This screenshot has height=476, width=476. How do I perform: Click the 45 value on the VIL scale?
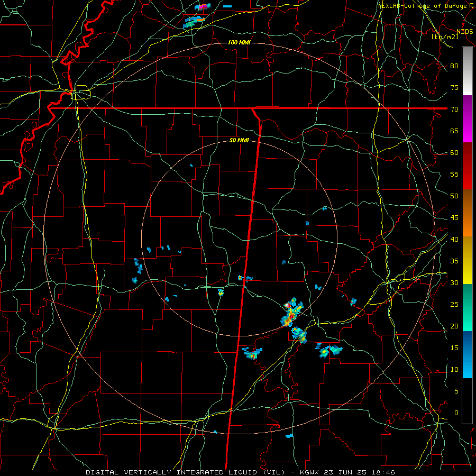pos(454,218)
